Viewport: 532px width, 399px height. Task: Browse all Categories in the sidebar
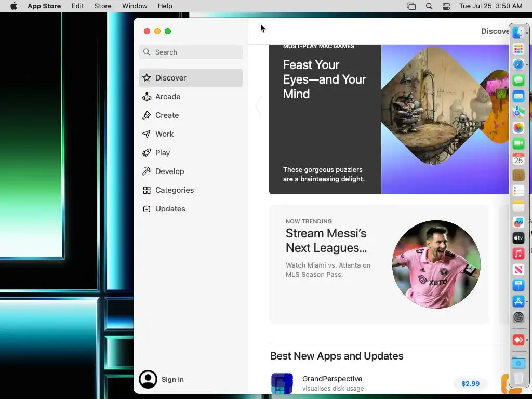pos(191,190)
